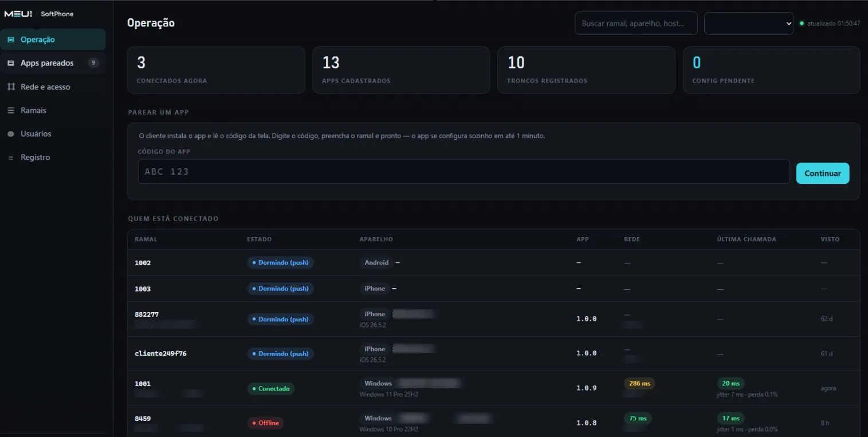Click app version 1.0.9
This screenshot has height=437, width=868.
coord(587,388)
